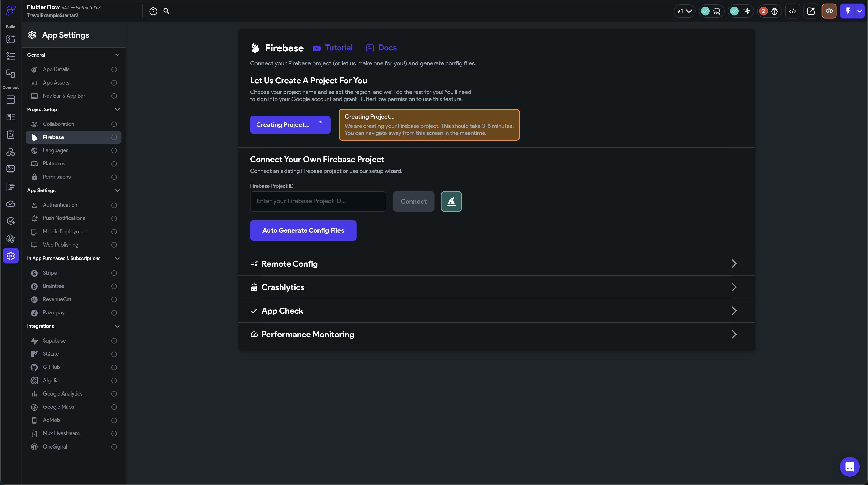Screen dimensions: 868x485
Task: Select Authentication in the settings menu
Action: 60,205
